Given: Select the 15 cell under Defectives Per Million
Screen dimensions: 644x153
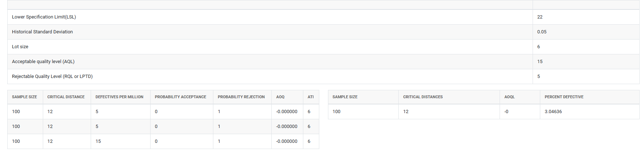Looking at the screenshot, I should (98, 141).
